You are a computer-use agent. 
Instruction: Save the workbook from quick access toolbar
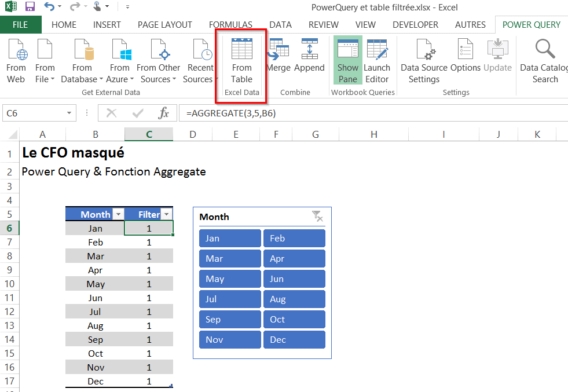[x=30, y=7]
